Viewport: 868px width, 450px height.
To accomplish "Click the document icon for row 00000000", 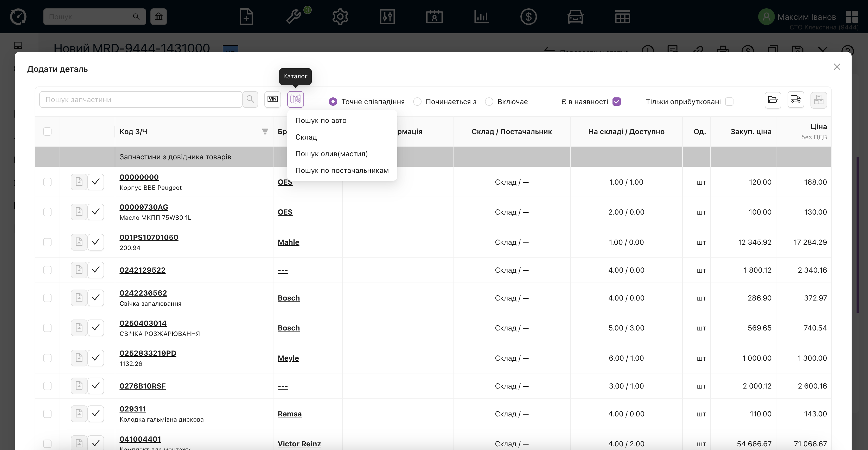I will (x=79, y=182).
